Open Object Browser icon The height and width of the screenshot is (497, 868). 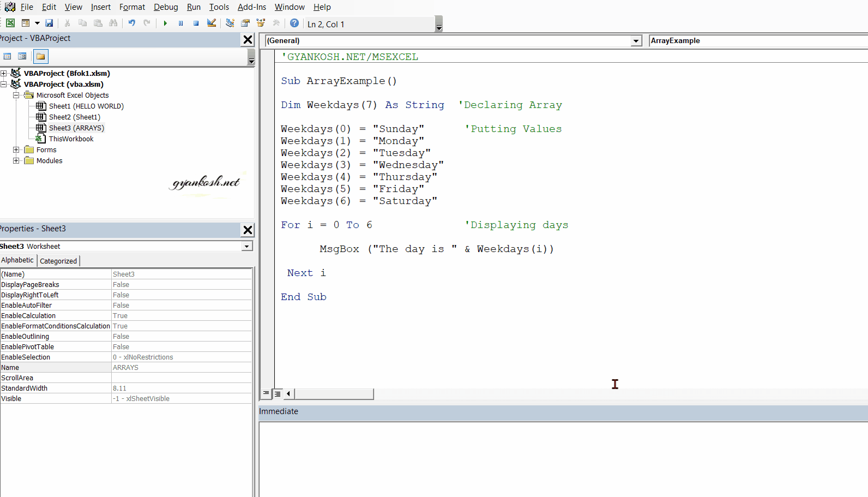tap(261, 23)
